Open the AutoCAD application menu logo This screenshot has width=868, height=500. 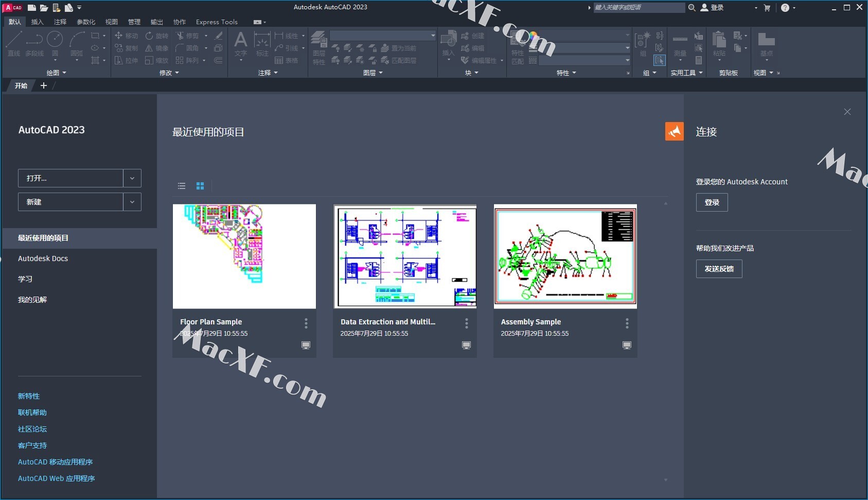tap(13, 8)
